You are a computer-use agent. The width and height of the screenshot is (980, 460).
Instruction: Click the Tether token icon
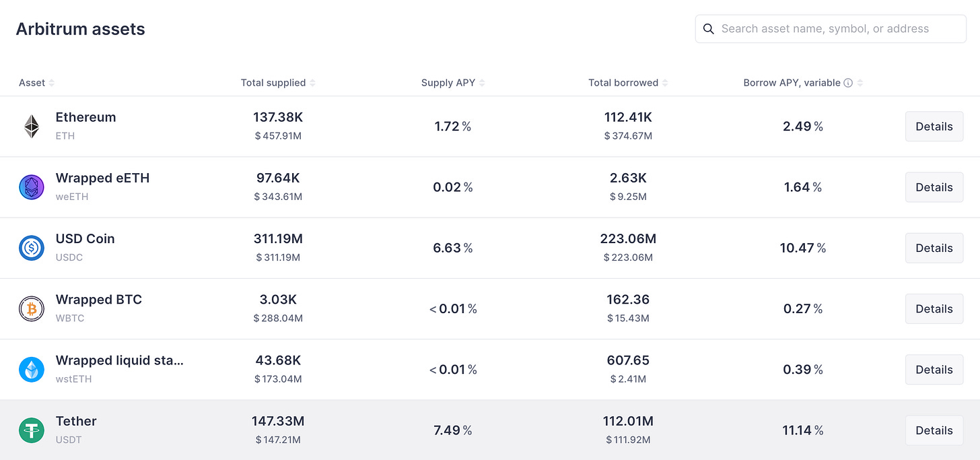tap(32, 430)
